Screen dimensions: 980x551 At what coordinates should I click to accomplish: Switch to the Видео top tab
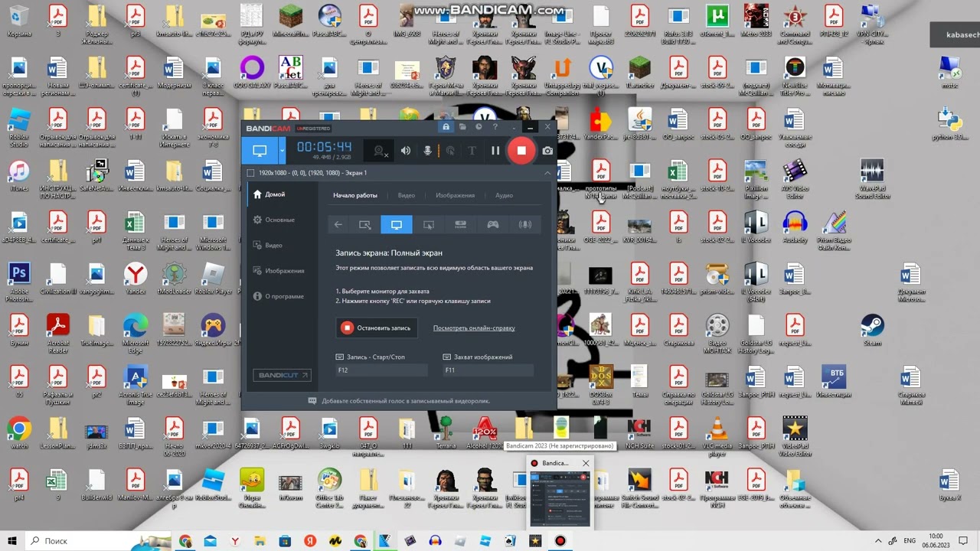click(x=407, y=195)
